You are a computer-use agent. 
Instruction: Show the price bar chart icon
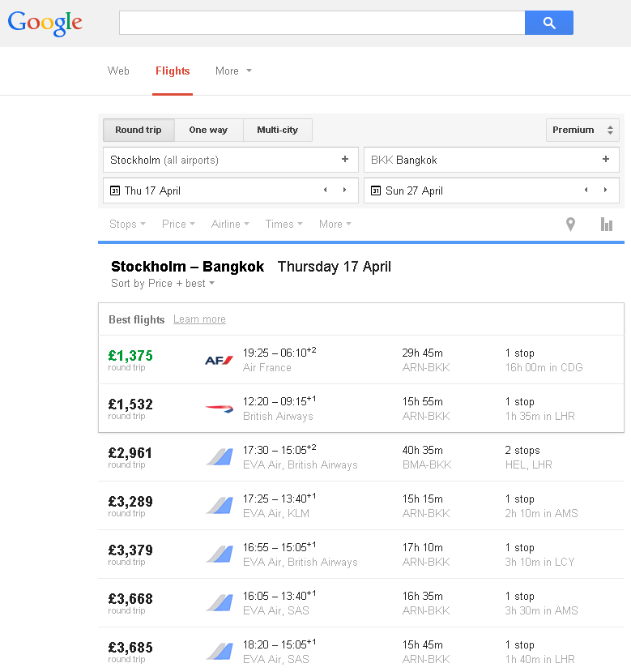click(606, 225)
